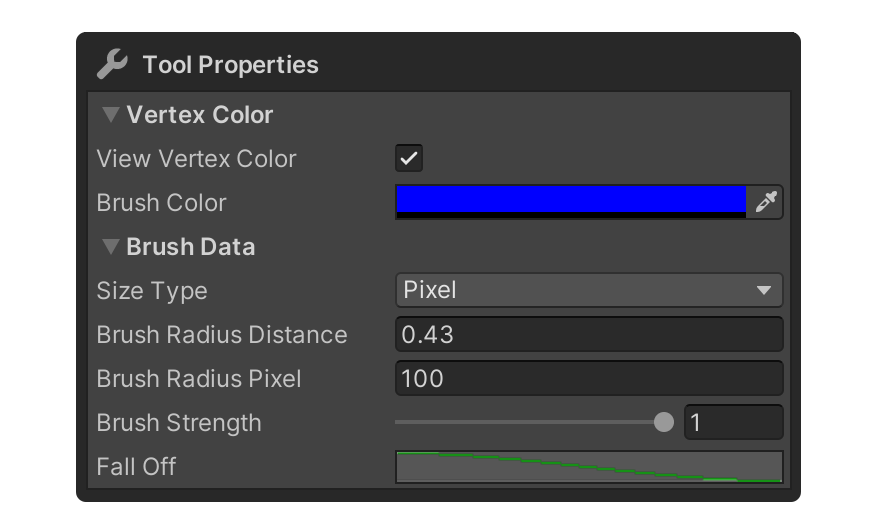Activate the eyedropper color picker icon
This screenshot has width=878, height=528.
(765, 202)
